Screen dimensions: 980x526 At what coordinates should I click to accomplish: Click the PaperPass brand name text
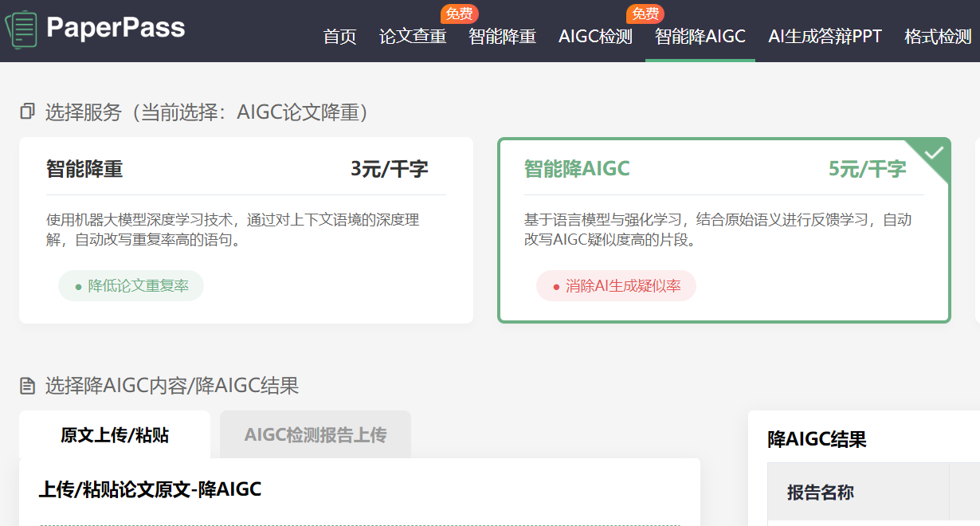coord(116,28)
